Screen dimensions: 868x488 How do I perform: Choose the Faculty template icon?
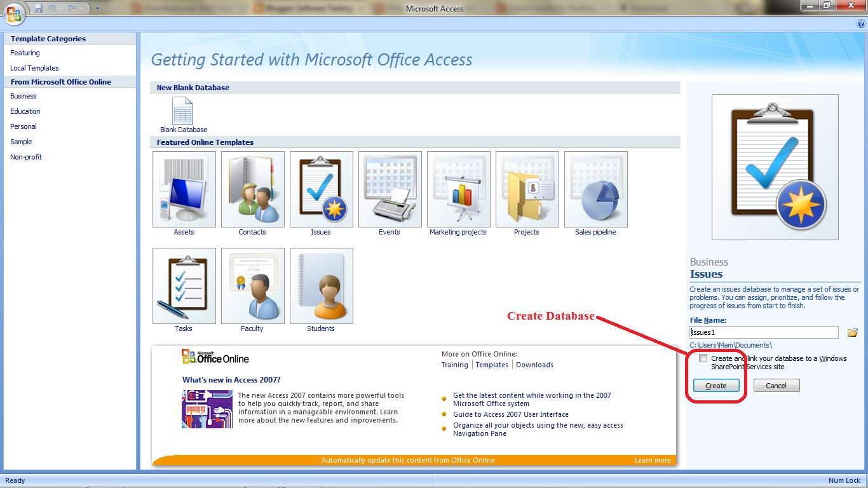click(252, 286)
